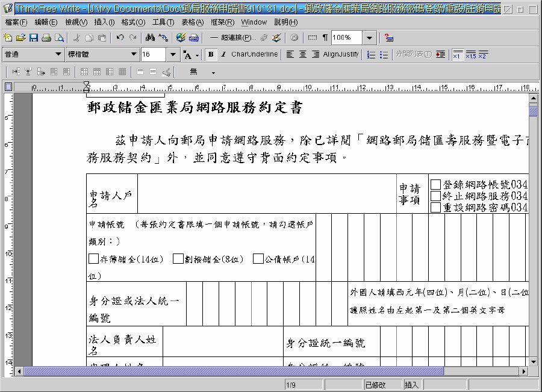542x392 pixels.
Task: Copy selection with the copy icon
Action: point(89,37)
